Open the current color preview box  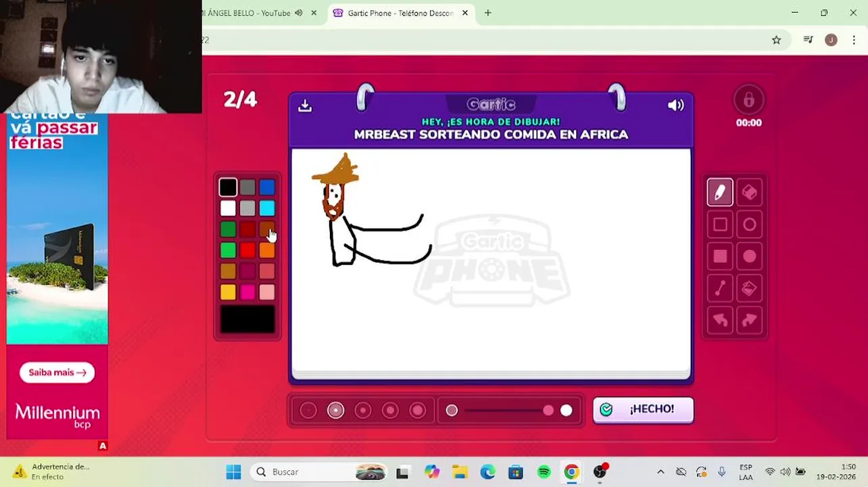pyautogui.click(x=247, y=319)
